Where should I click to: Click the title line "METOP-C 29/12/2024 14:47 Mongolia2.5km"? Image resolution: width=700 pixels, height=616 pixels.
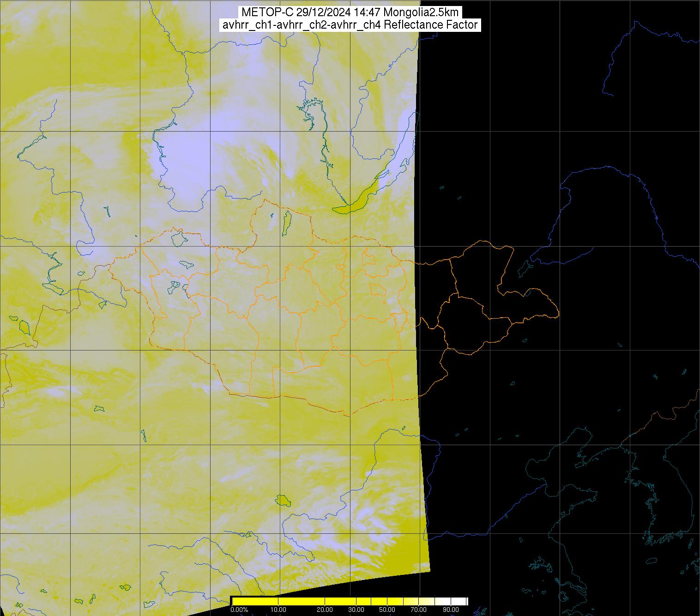click(350, 12)
